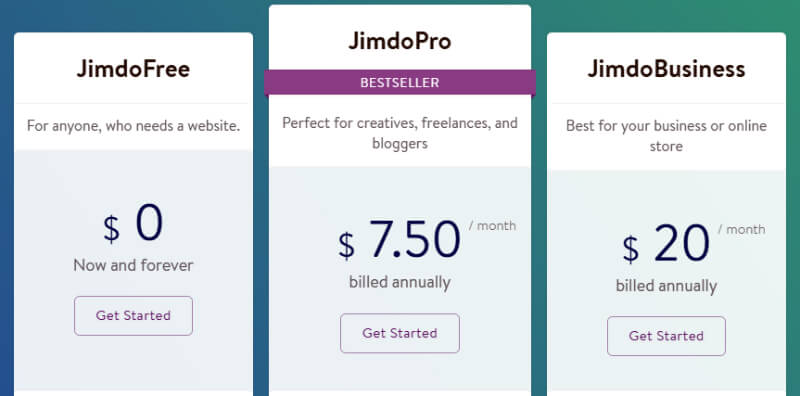Image resolution: width=800 pixels, height=396 pixels.
Task: Click the $ 7.50 price
Action: [x=399, y=240]
